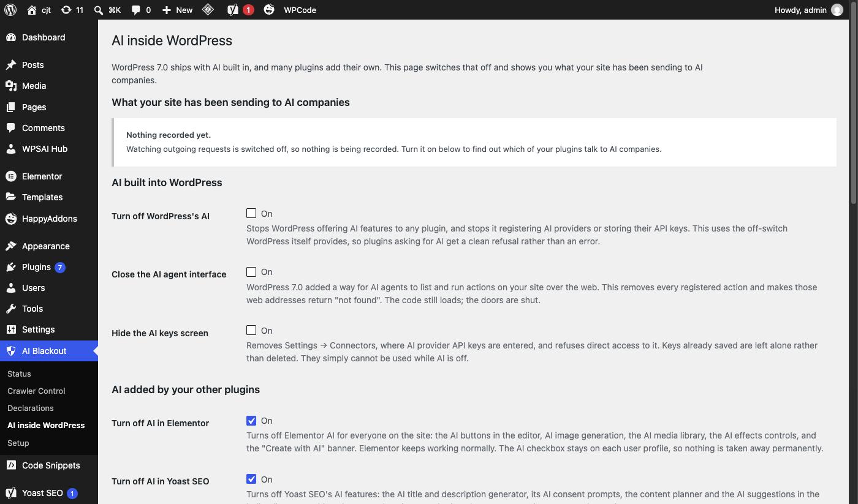The image size is (858, 504).
Task: Go to the Dashboard icon
Action: click(11, 37)
